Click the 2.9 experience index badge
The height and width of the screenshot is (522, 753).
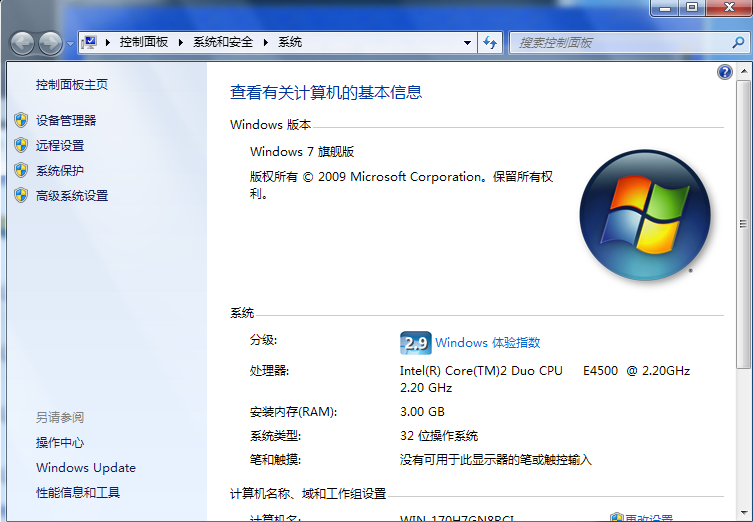415,343
